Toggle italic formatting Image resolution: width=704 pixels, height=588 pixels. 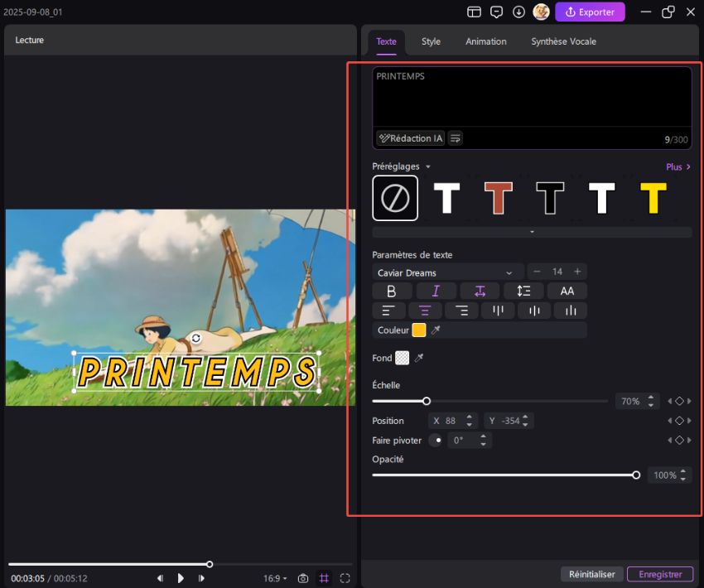click(x=436, y=292)
